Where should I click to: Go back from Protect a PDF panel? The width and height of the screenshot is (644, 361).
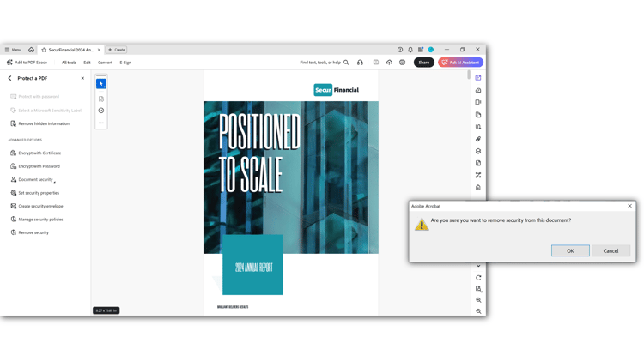9,78
